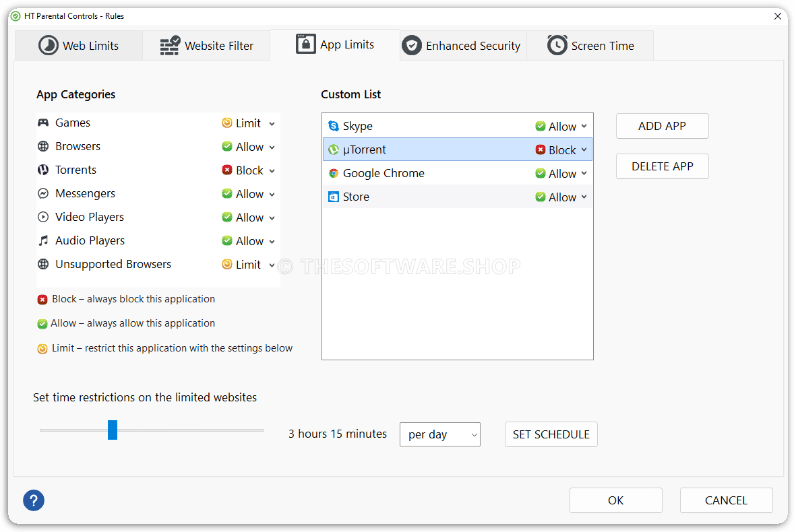796x532 pixels.
Task: Click the Enhanced Security shield icon
Action: (412, 46)
